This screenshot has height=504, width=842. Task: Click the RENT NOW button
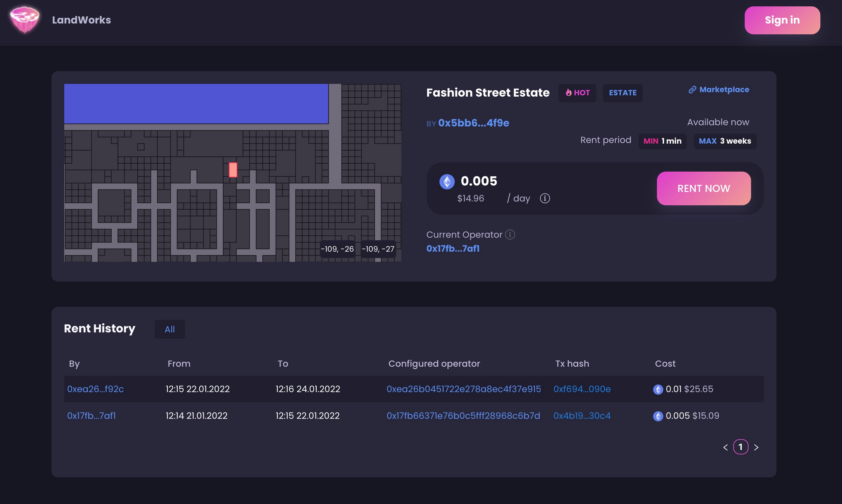click(x=704, y=188)
